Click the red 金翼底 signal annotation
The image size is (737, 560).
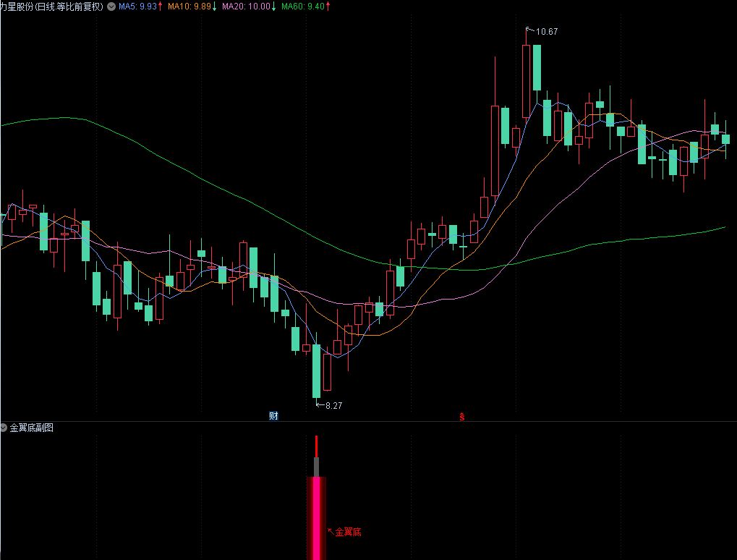348,533
